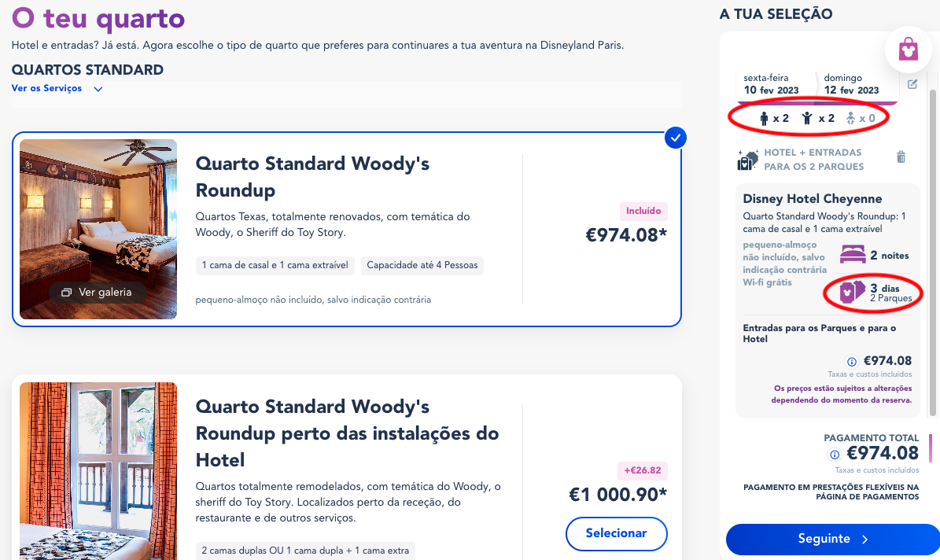This screenshot has width=940, height=560.
Task: Select the sexta-feira 10 fev 2023 date tab
Action: [x=775, y=84]
